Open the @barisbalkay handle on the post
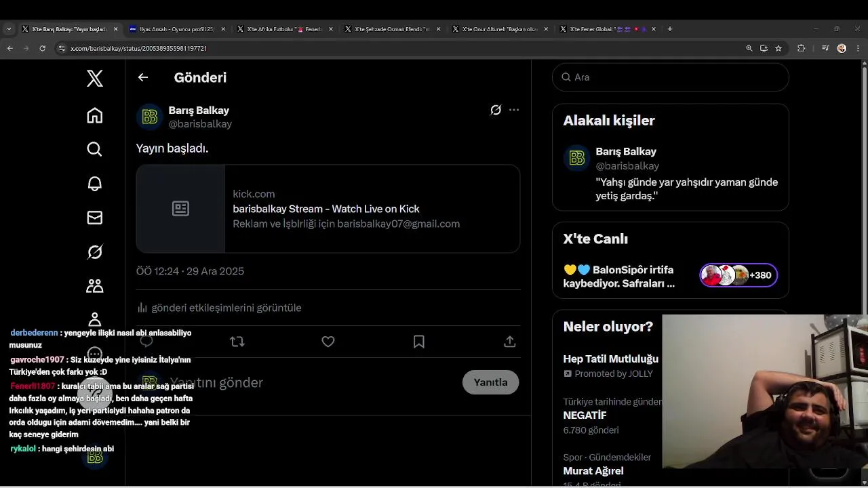 click(x=200, y=124)
